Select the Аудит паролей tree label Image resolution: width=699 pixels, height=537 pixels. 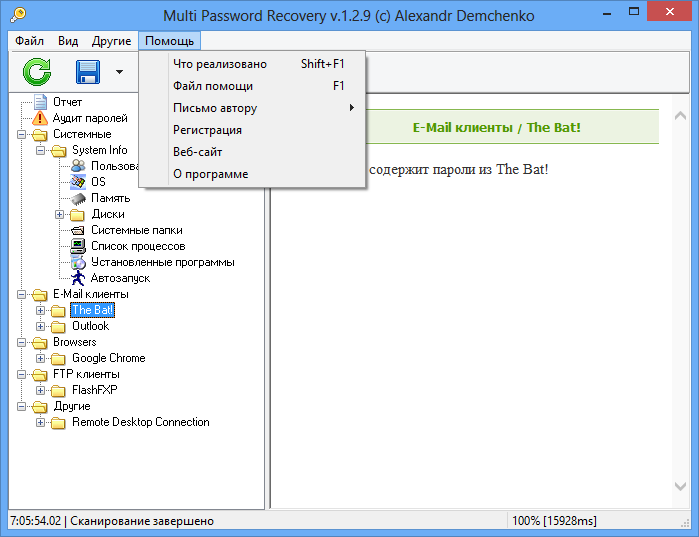[x=90, y=118]
